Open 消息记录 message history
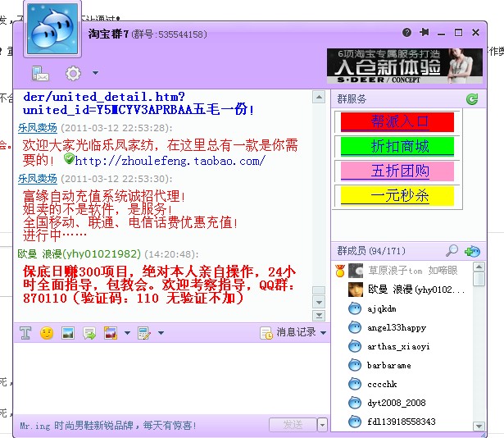Screen dimensions: 504x438 coord(296,332)
